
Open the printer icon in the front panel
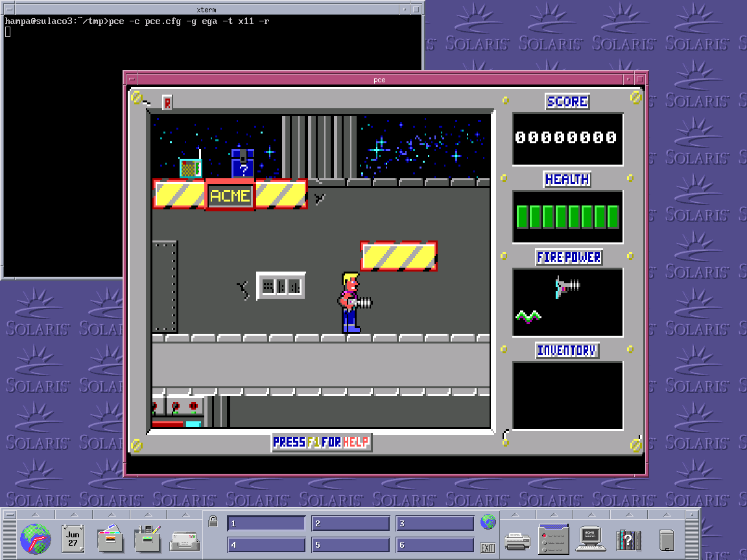point(517,541)
